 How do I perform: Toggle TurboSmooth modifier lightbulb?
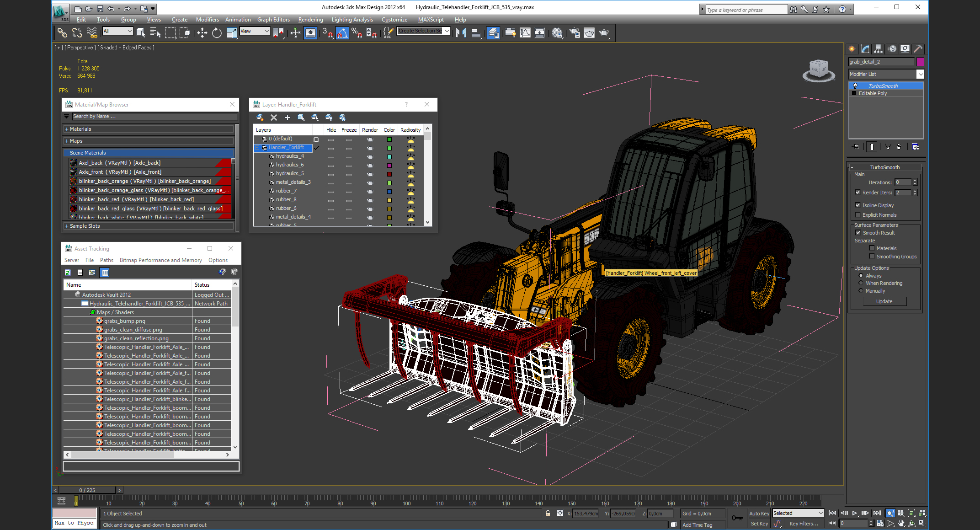click(x=855, y=86)
